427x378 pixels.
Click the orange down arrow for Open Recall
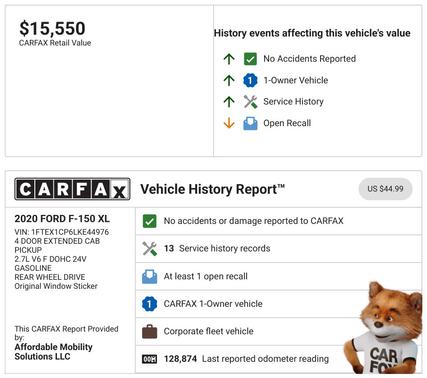[x=229, y=123]
